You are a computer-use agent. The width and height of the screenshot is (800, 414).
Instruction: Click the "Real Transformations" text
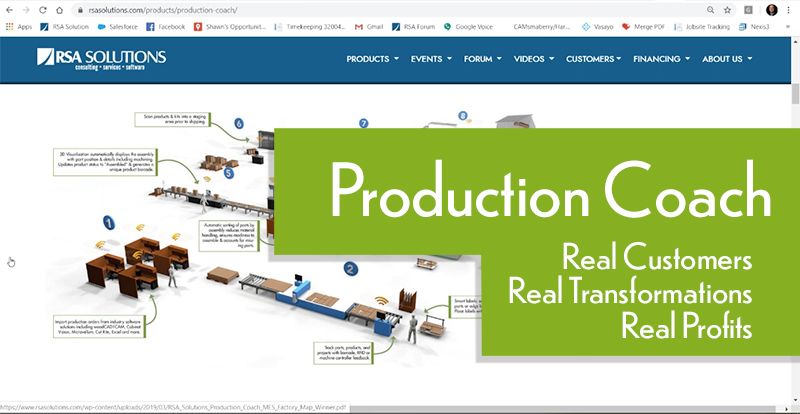pyautogui.click(x=630, y=292)
